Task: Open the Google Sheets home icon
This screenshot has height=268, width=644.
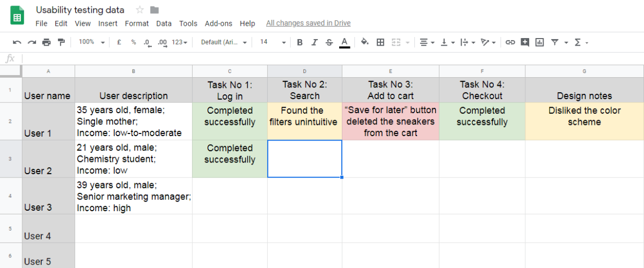Action: click(x=17, y=15)
